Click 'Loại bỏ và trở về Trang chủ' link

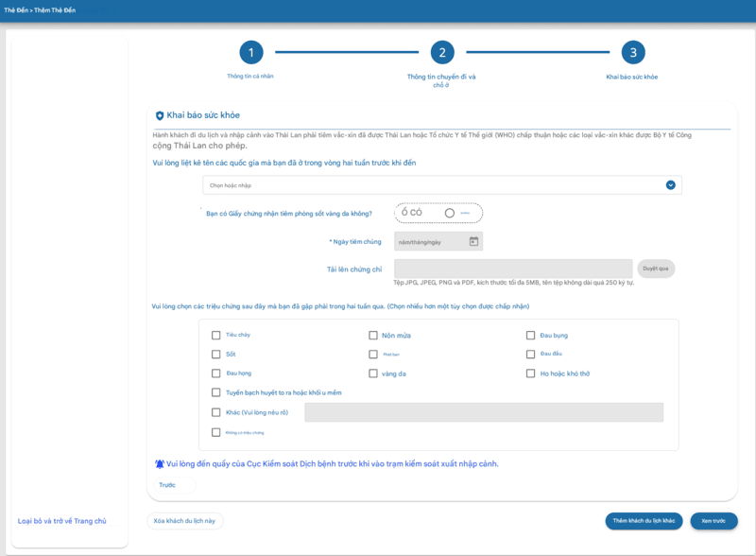pyautogui.click(x=62, y=521)
